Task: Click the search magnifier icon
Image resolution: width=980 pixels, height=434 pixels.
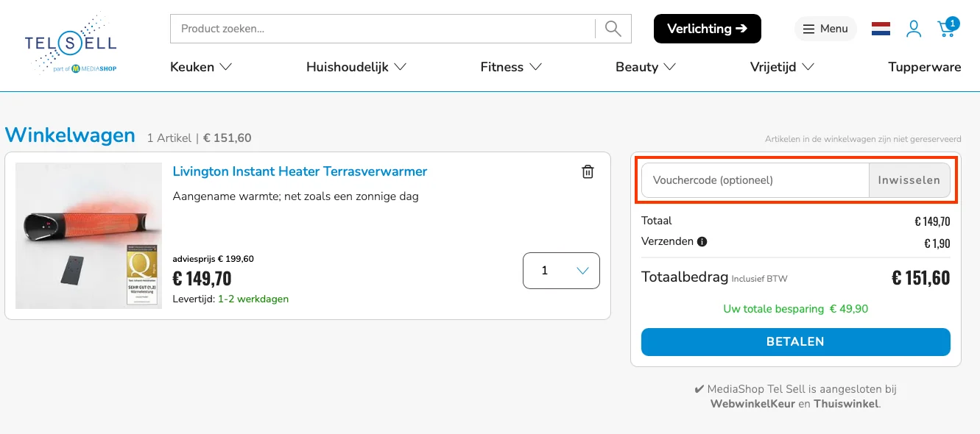Action: [x=612, y=28]
